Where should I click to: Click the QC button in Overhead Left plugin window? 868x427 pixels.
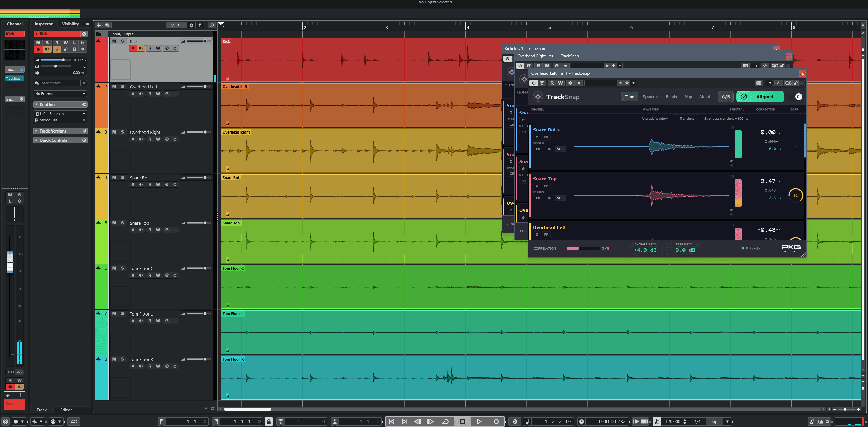pyautogui.click(x=788, y=83)
